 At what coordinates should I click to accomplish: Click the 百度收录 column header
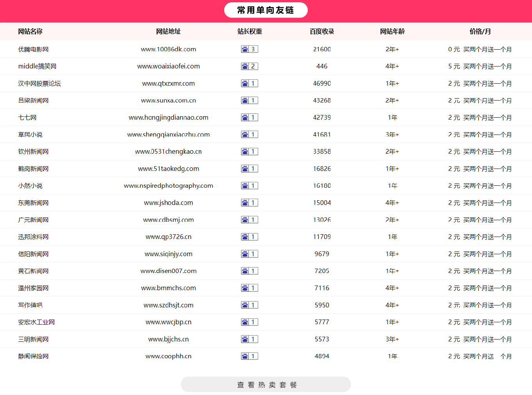coord(322,31)
